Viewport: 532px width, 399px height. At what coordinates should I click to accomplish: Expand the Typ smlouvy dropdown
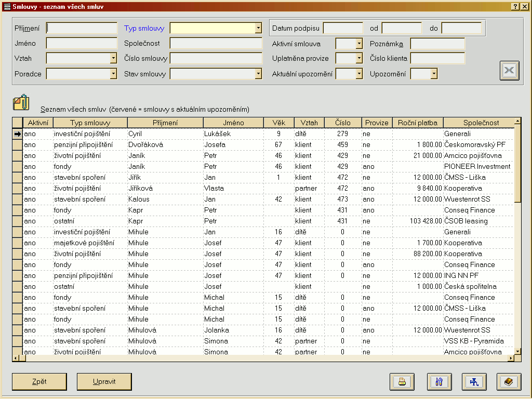tap(258, 28)
